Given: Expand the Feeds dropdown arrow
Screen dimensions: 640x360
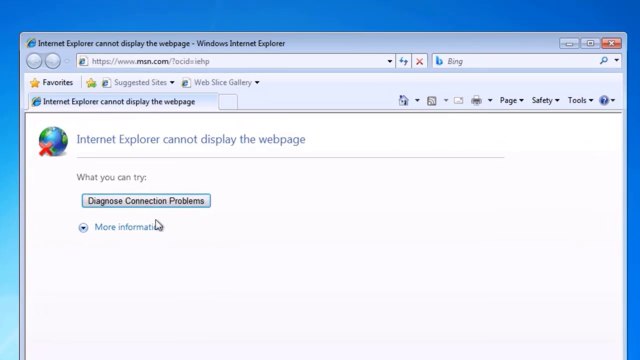Looking at the screenshot, I should pyautogui.click(x=446, y=100).
